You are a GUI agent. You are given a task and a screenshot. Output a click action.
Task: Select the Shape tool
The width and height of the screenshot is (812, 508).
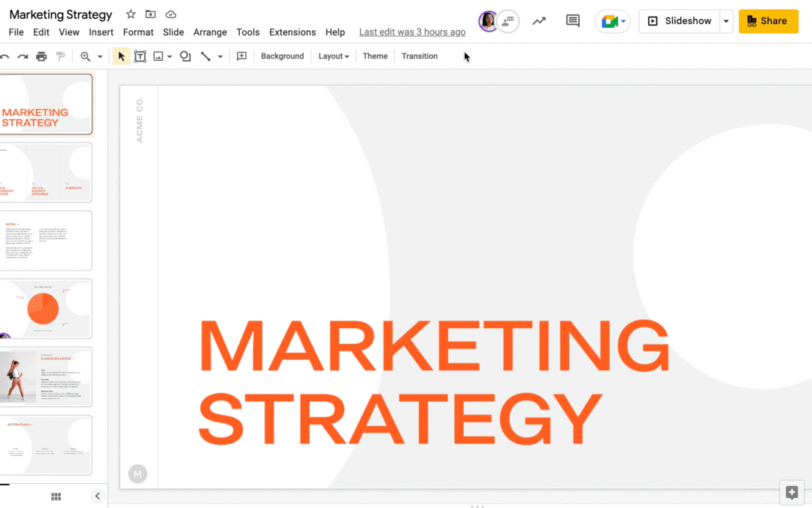coord(185,56)
